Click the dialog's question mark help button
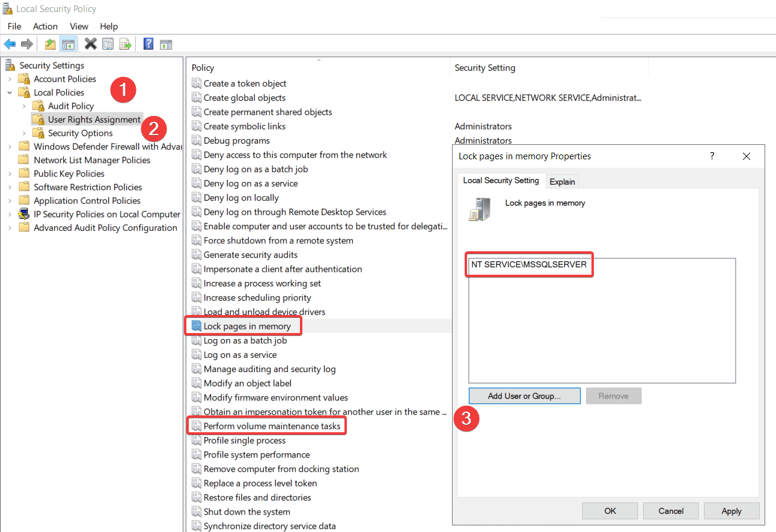Screen dimensions: 776x532 (712, 156)
